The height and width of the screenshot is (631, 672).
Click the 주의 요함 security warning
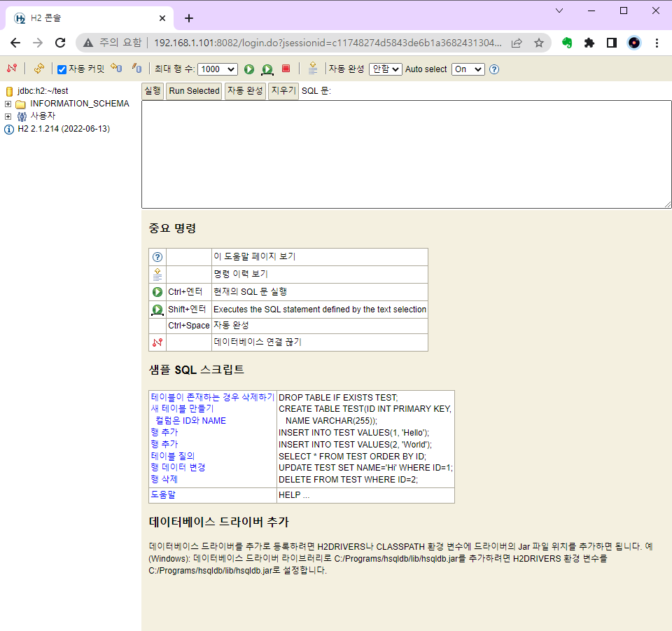point(112,43)
